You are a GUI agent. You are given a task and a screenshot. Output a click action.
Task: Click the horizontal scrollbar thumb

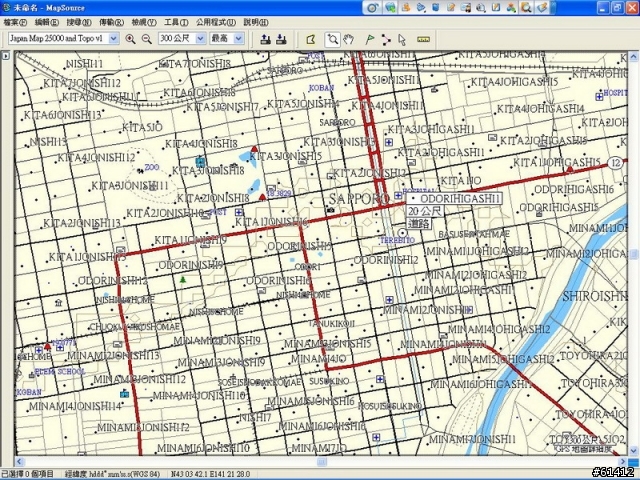(322, 462)
